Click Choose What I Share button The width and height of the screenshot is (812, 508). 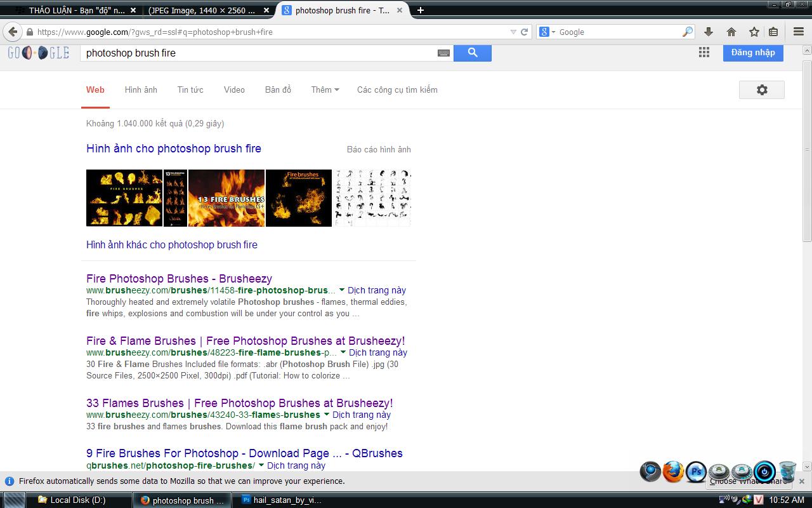coord(749,481)
